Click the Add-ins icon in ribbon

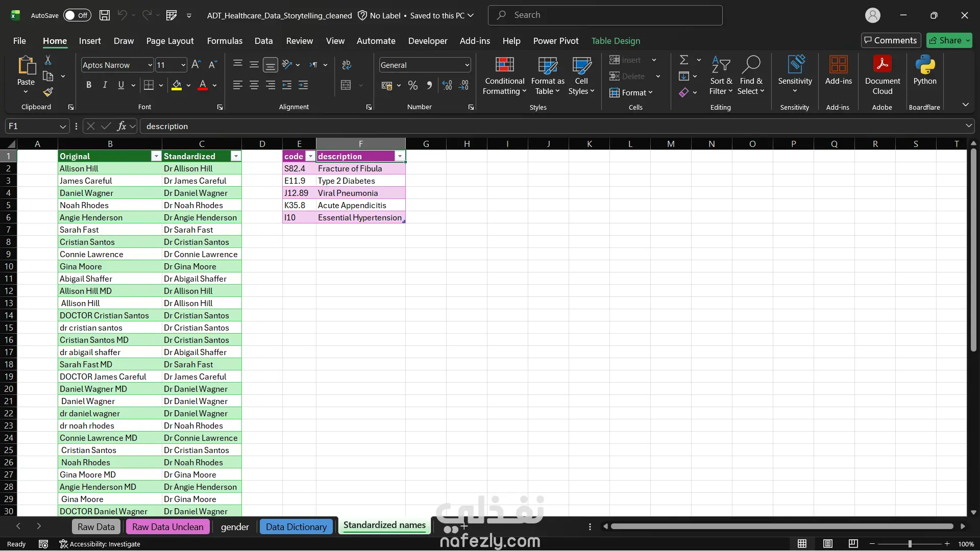tap(838, 70)
